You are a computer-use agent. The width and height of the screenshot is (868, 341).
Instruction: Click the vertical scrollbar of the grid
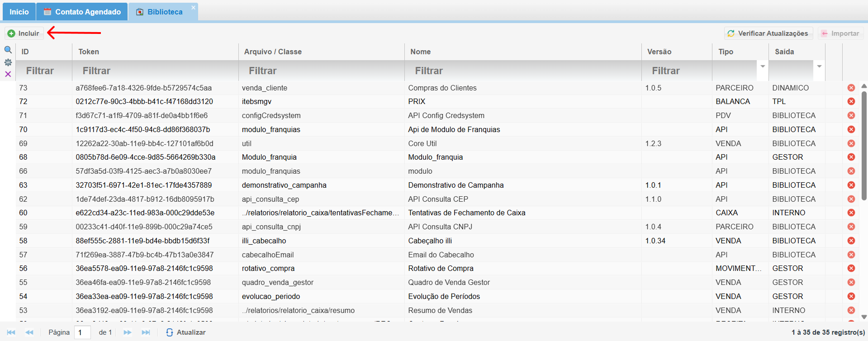click(x=864, y=145)
